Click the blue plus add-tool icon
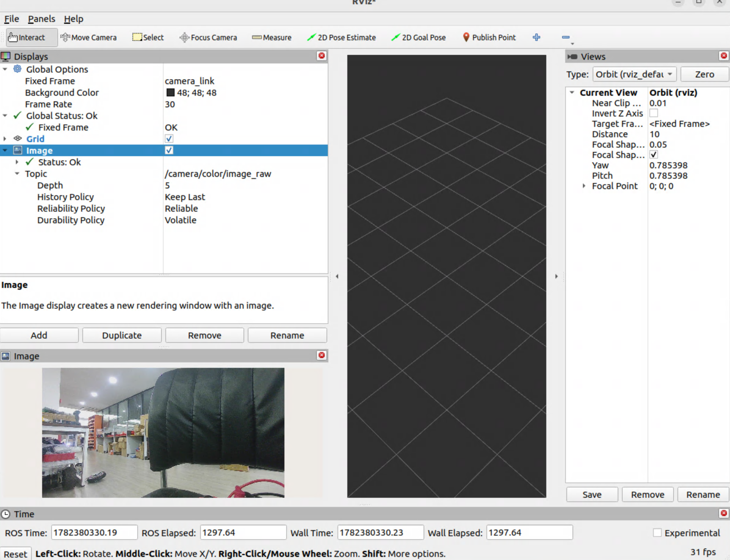 [x=536, y=37]
